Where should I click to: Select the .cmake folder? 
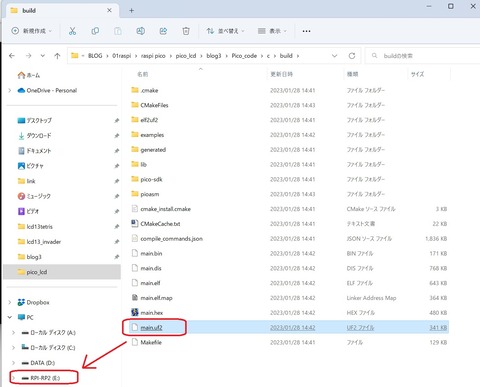point(145,90)
